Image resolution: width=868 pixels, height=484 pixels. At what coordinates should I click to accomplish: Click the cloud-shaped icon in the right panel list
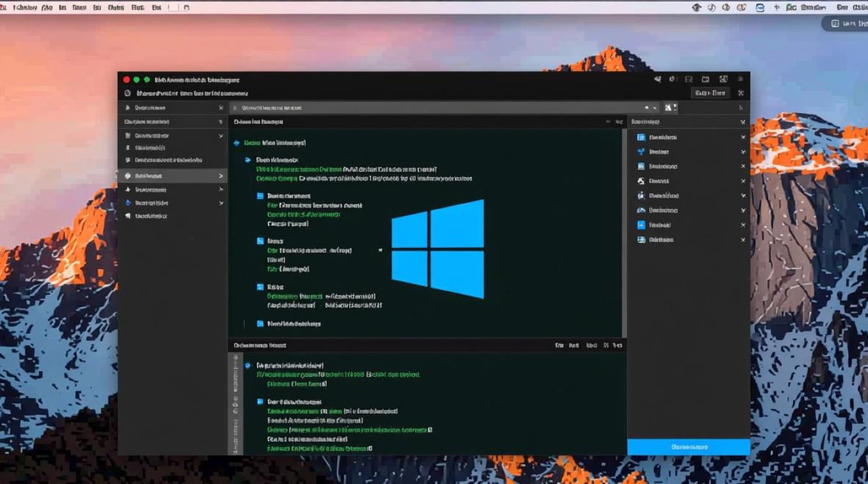(641, 210)
